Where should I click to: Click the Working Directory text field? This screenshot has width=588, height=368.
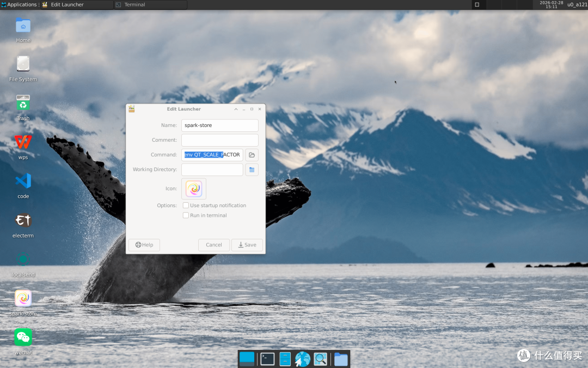pyautogui.click(x=212, y=170)
